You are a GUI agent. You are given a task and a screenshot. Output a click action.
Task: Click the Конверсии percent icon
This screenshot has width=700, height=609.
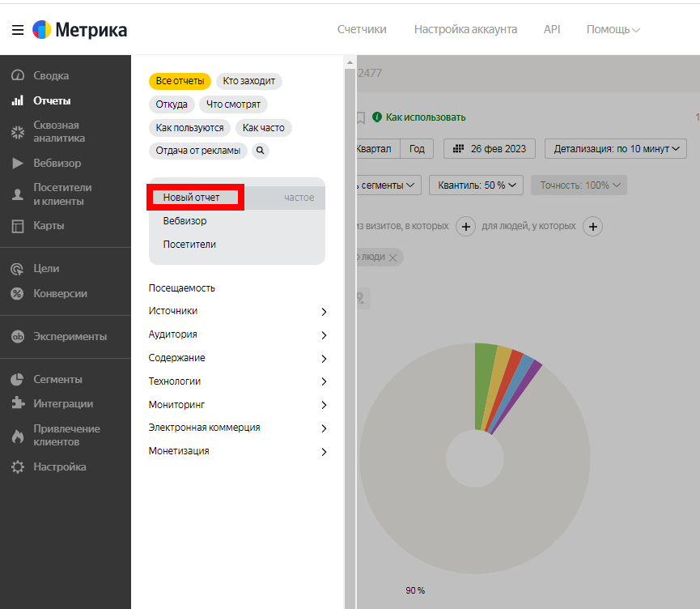17,293
